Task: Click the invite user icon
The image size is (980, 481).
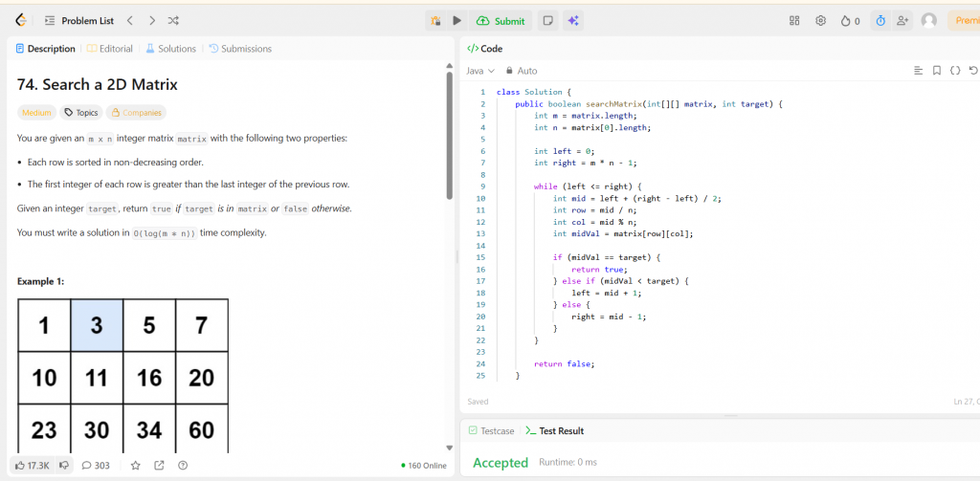Action: coord(902,21)
